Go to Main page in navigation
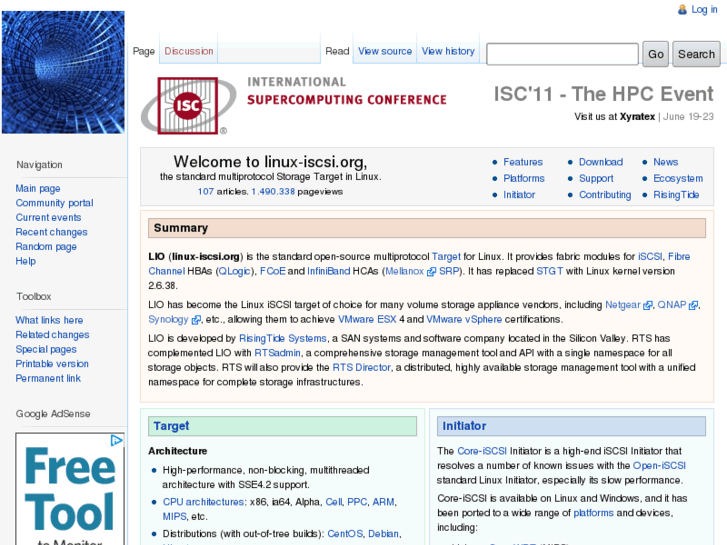Screen dimensions: 727x545 [38, 188]
